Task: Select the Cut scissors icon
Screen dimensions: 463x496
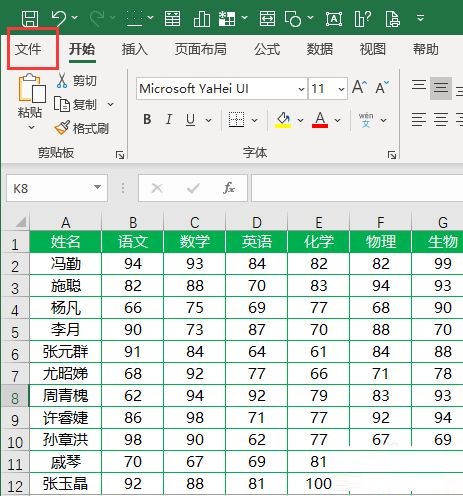Action: click(62, 80)
